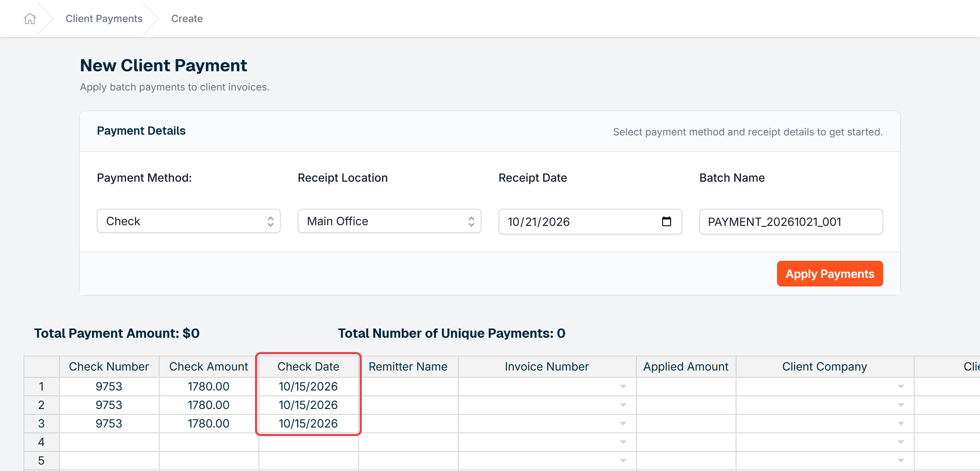Open the Client Payments breadcrumb
The width and height of the screenshot is (980, 471).
click(104, 18)
